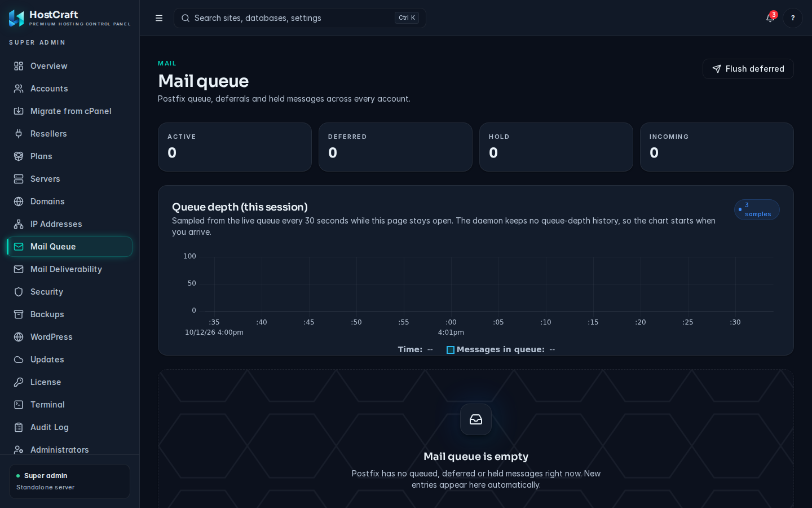Click the Domains globe icon
This screenshot has height=508, width=812.
pyautogui.click(x=19, y=202)
